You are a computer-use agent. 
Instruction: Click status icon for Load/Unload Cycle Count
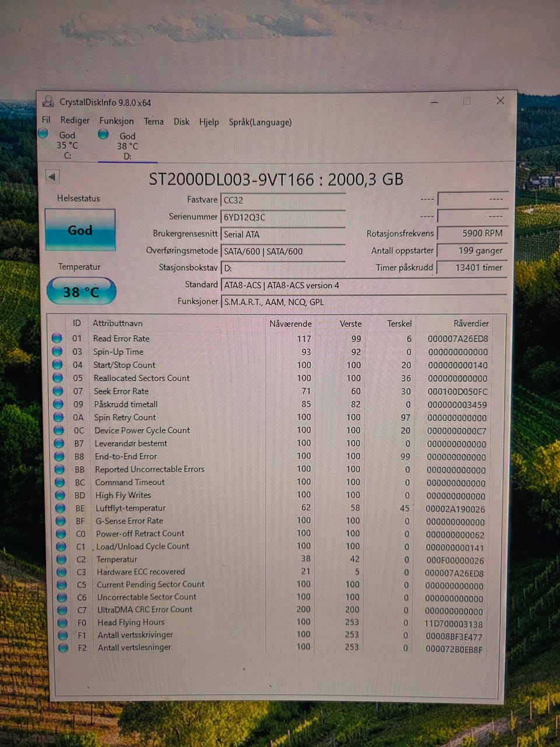tap(61, 546)
